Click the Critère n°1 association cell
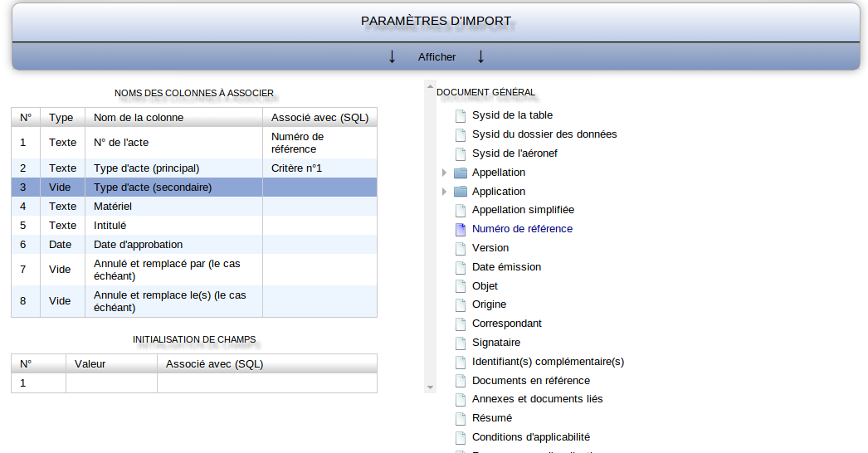The width and height of the screenshot is (868, 453). pos(320,168)
